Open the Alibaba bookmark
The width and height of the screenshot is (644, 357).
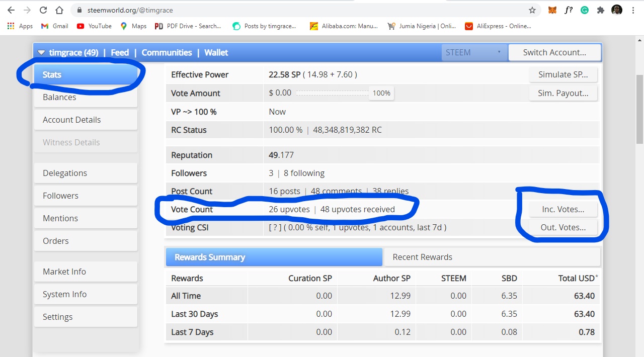344,26
